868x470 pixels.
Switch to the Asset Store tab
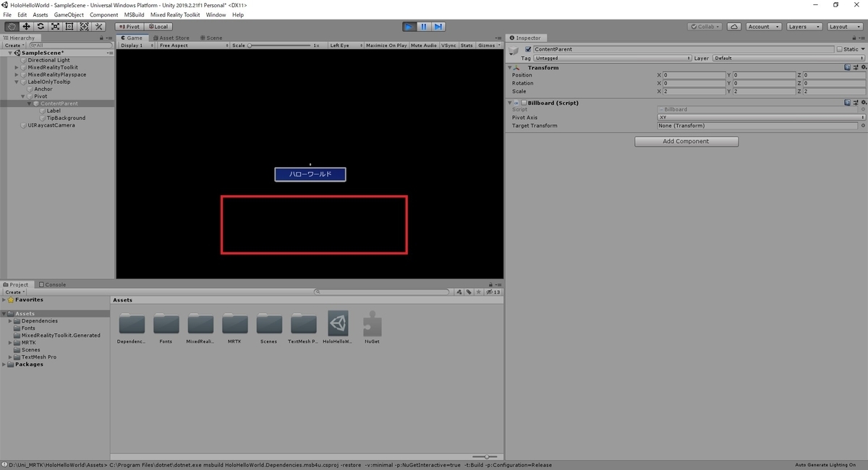171,38
